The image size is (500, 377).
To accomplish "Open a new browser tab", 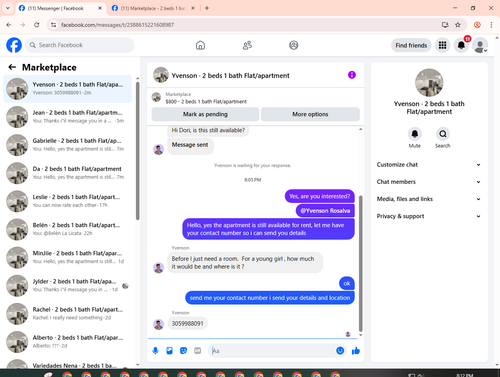I will pyautogui.click(x=207, y=8).
